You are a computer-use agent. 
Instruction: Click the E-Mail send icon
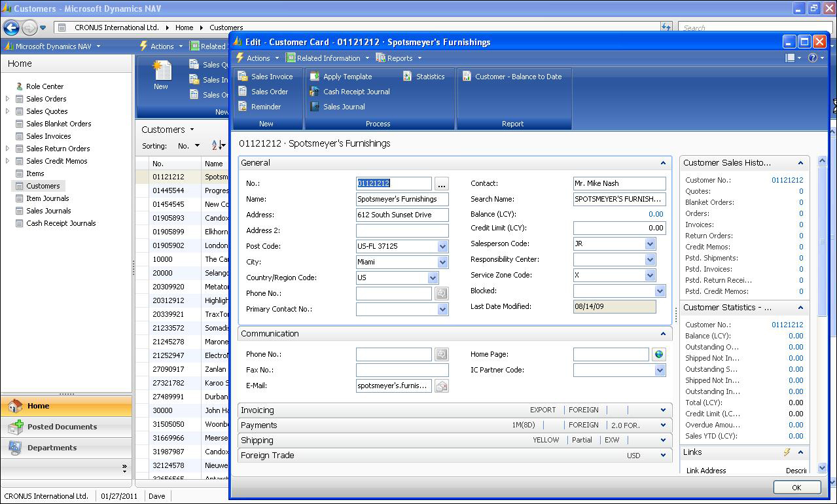coord(442,386)
